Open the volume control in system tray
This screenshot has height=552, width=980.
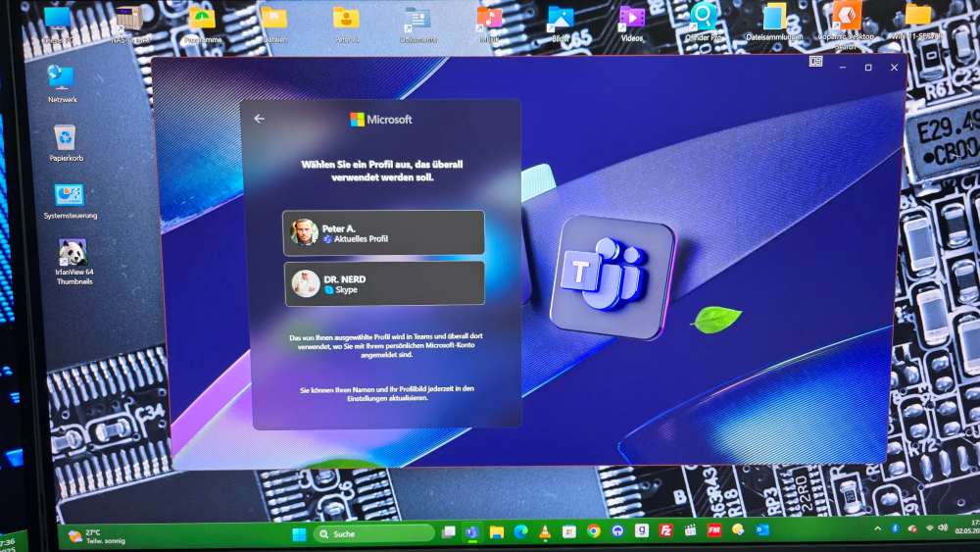pyautogui.click(x=943, y=528)
